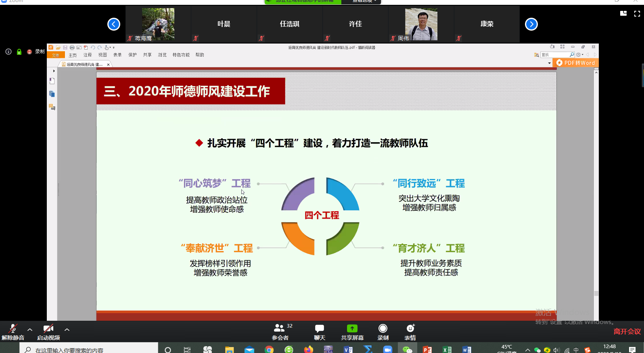Viewport: 644px width, 353px height.
Task: Toggle 解除静音 to unmute the microphone
Action: (x=13, y=332)
